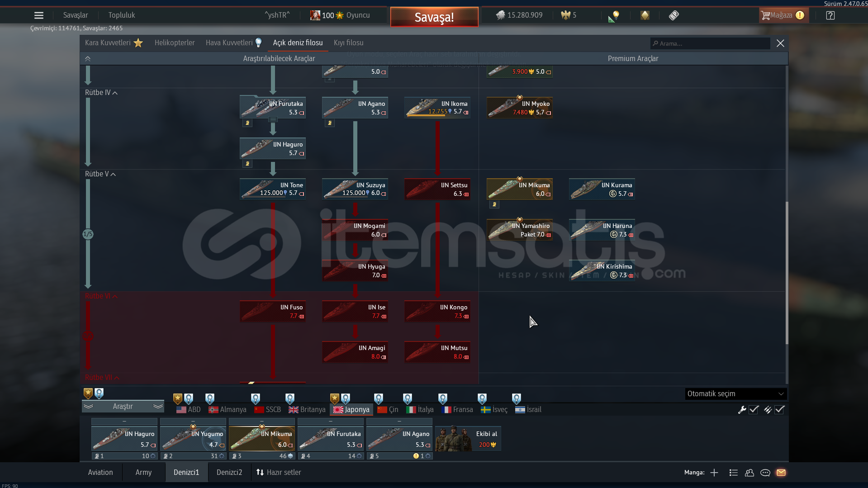Viewport: 868px width, 488px height.
Task: Open the hamburger main menu
Action: 39,15
